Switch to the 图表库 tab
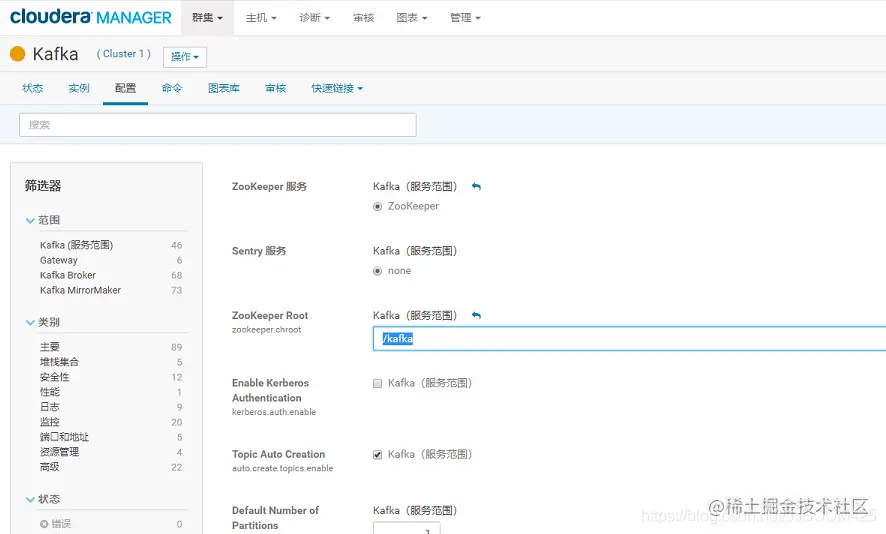 coord(224,88)
